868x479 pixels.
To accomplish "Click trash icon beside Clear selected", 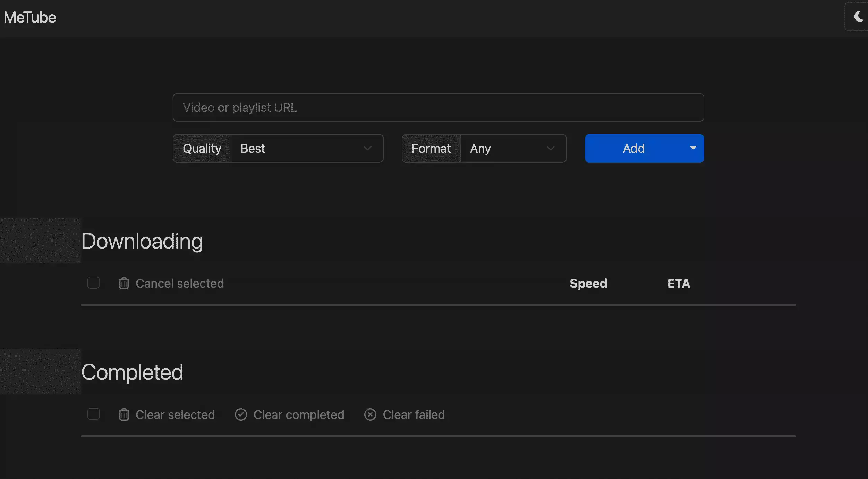I will (124, 415).
